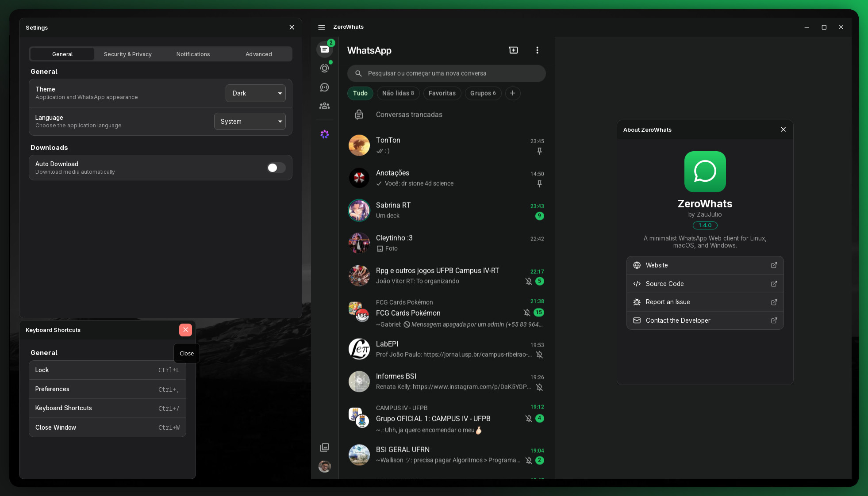This screenshot has width=868, height=496.
Task: Select the Não lidas filter
Action: [398, 93]
